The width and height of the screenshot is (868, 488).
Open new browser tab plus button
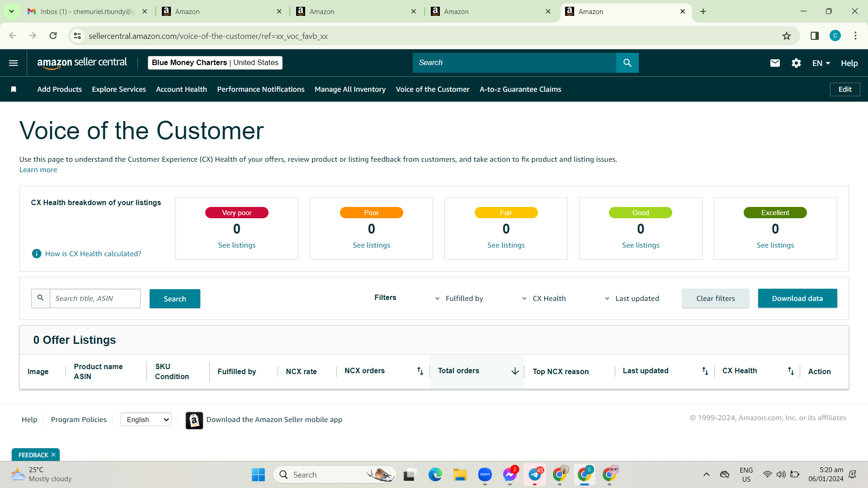tap(703, 11)
